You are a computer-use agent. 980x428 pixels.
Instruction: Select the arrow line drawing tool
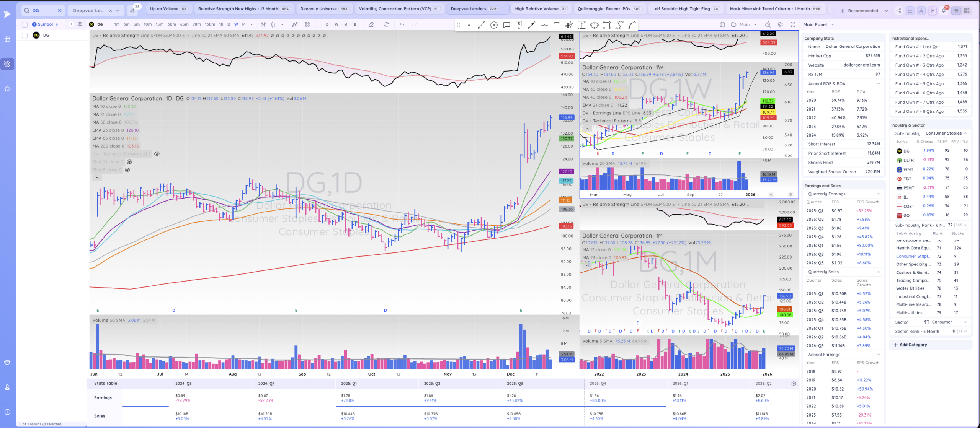(531, 25)
